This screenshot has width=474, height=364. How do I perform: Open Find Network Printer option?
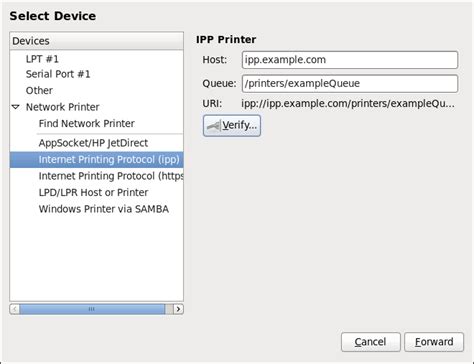pos(97,124)
